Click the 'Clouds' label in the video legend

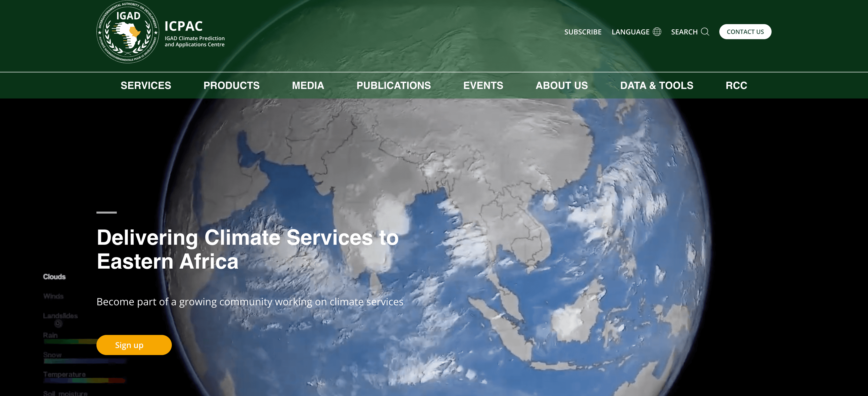click(x=54, y=277)
